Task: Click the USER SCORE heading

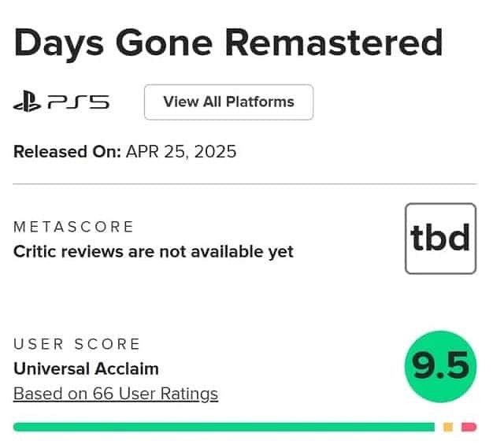Action: [x=77, y=344]
